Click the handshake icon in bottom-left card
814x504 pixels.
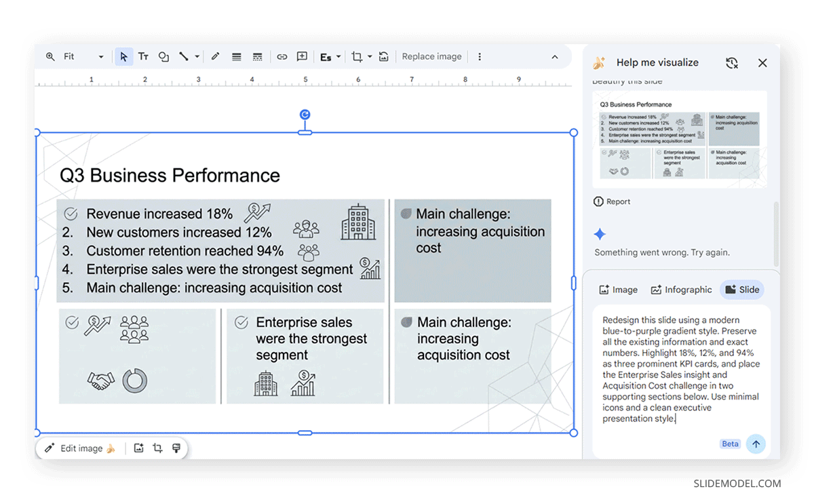(x=100, y=381)
